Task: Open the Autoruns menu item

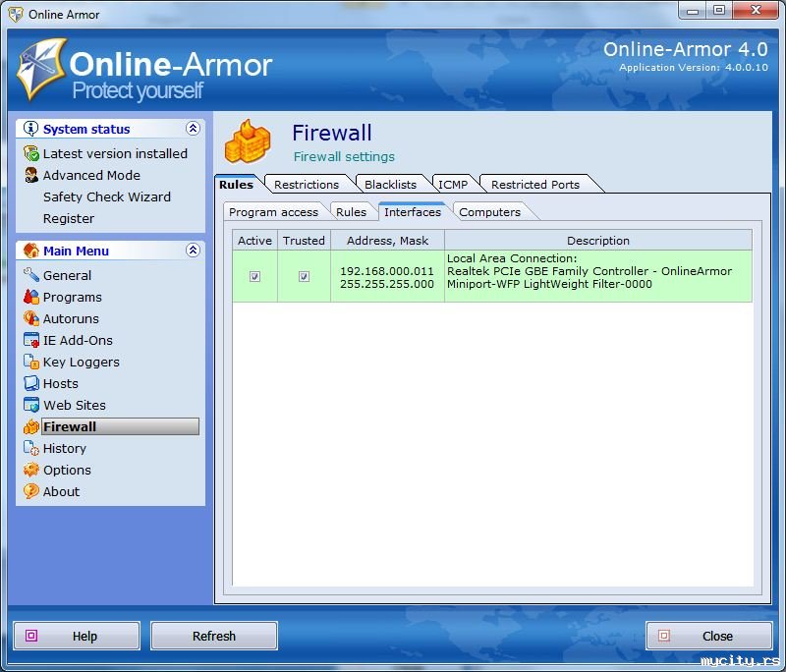Action: pos(71,318)
